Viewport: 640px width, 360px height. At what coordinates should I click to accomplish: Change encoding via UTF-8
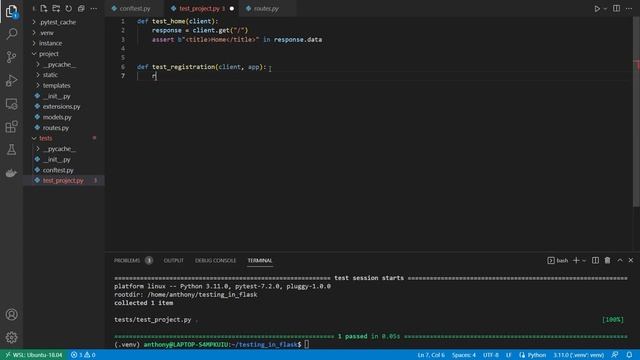coord(491,355)
